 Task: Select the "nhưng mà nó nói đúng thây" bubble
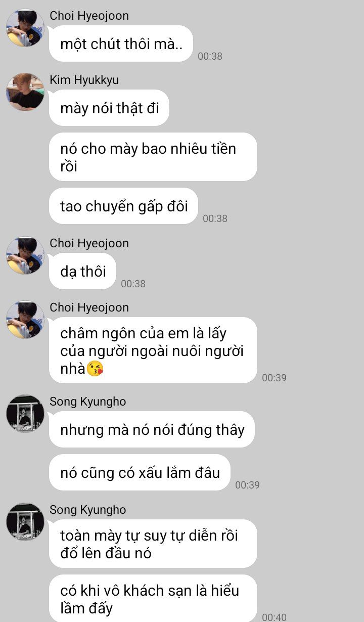[x=152, y=429]
